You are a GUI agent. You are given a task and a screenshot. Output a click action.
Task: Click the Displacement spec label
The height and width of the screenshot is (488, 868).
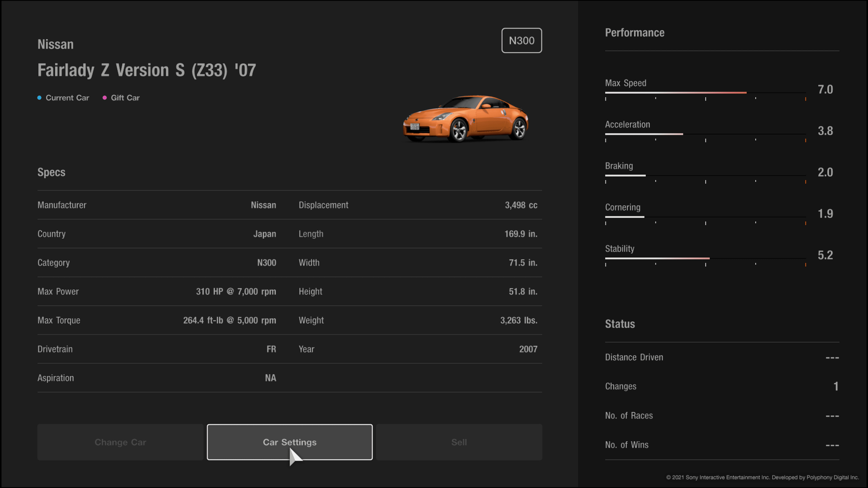point(323,205)
